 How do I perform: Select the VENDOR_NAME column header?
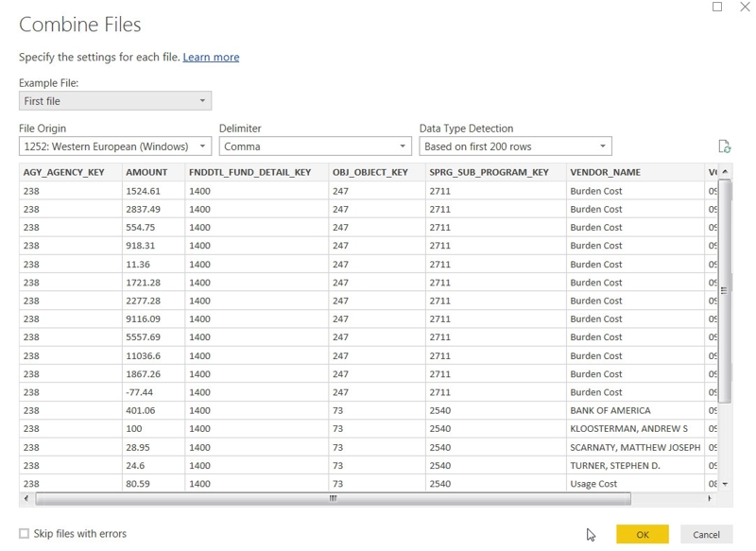[635, 172]
